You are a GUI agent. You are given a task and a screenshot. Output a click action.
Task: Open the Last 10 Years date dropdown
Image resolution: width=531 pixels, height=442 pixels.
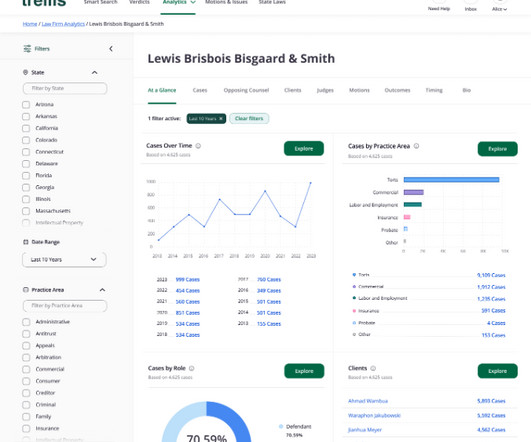click(64, 260)
